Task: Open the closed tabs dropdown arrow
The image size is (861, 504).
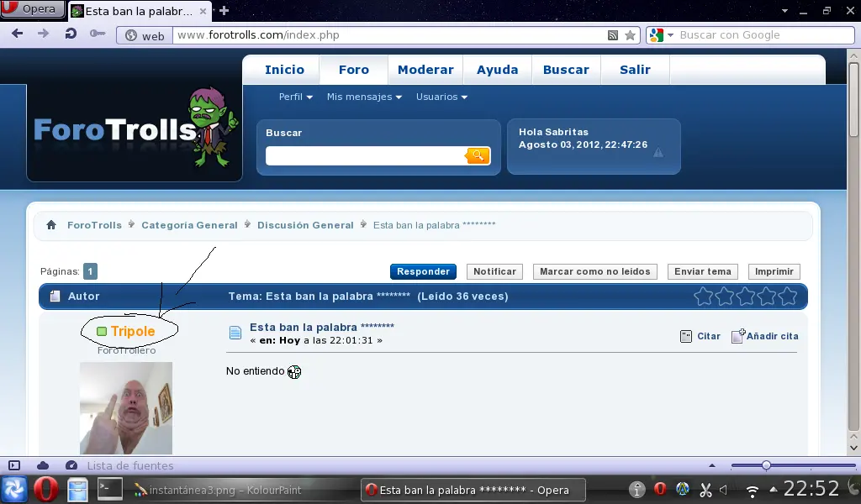Action: click(x=784, y=10)
